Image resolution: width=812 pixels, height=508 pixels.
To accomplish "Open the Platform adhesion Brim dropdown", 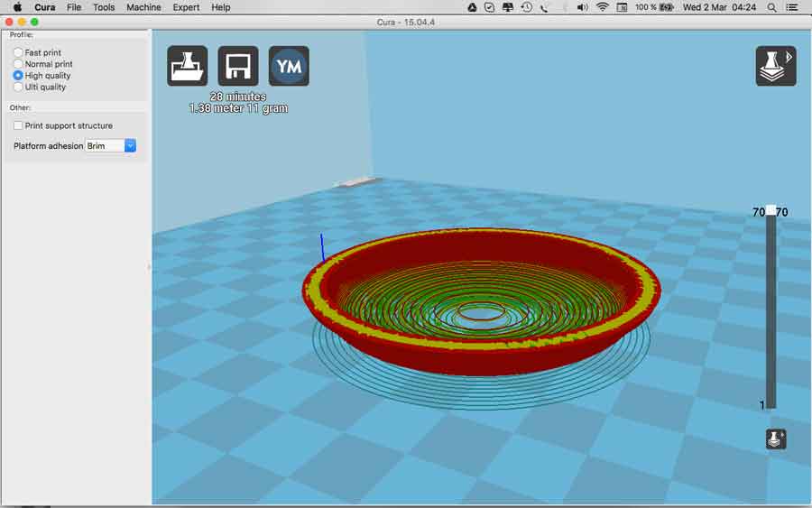I will [x=111, y=145].
